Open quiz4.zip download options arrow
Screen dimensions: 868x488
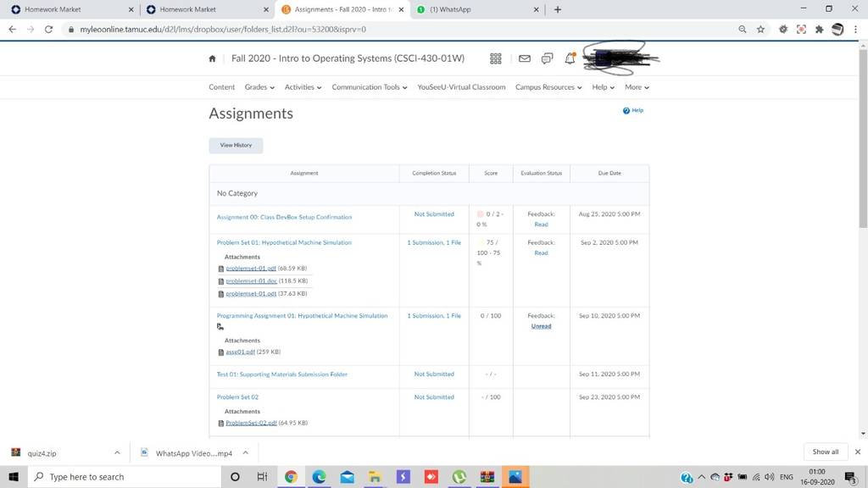click(x=117, y=452)
